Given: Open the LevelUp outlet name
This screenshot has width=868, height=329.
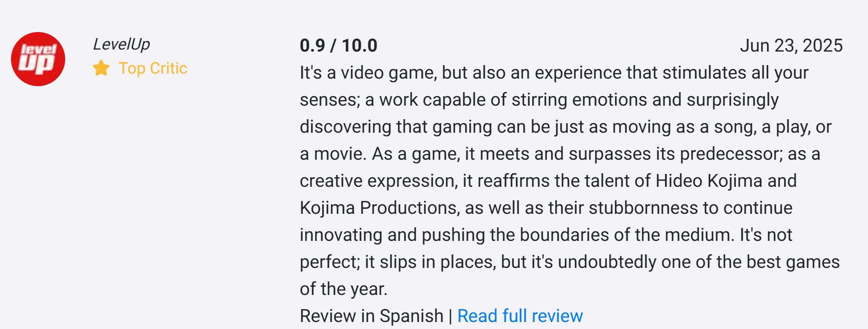Looking at the screenshot, I should pos(121,45).
